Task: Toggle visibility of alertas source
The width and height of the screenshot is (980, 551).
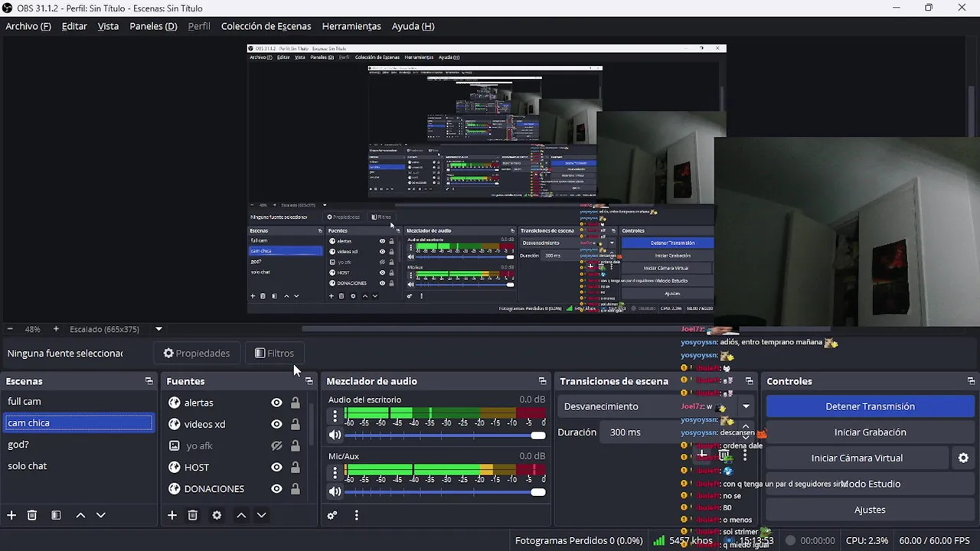Action: pos(276,403)
